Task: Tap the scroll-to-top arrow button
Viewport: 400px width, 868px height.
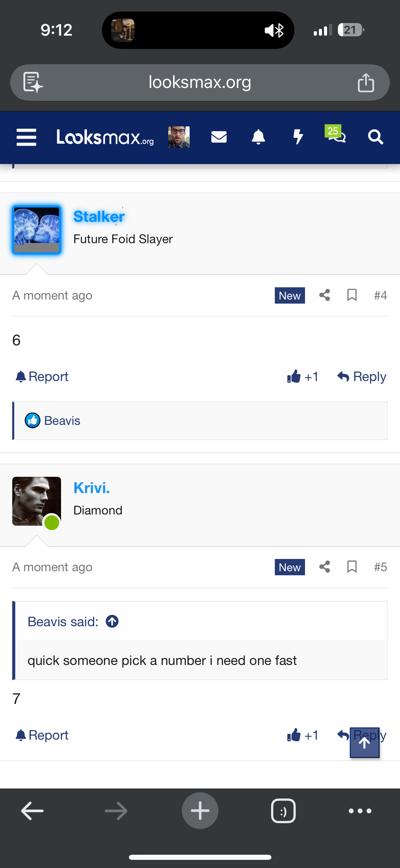Action: 365,743
